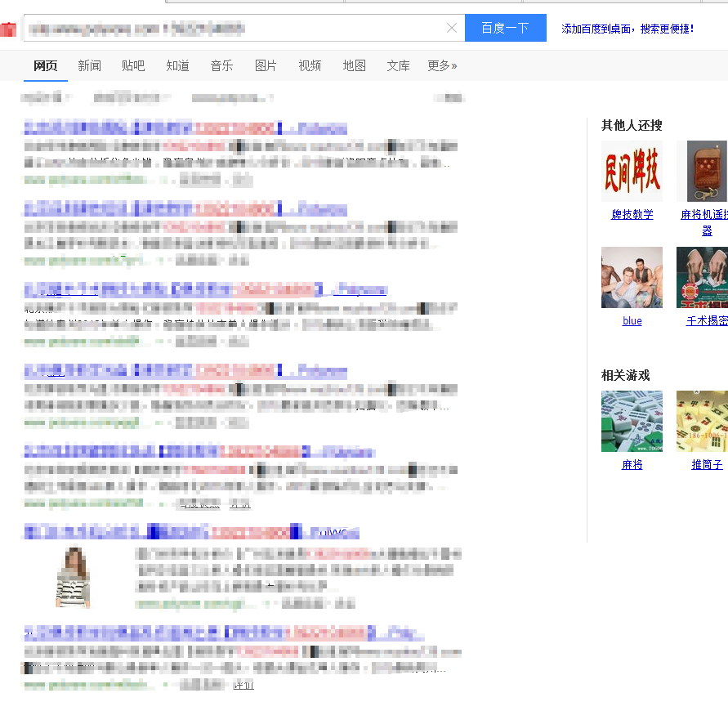Viewport: 728px width, 702px height.
Task: Click the 推筒子 game link
Action: tap(707, 465)
